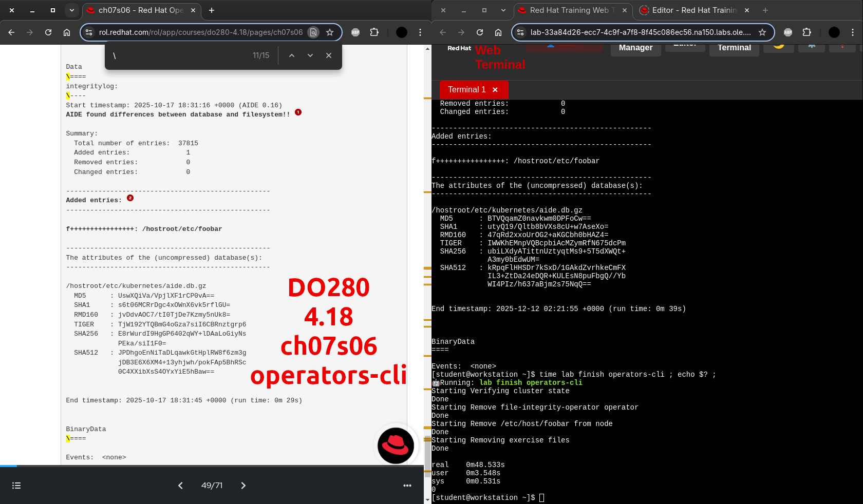Open profile avatar in right browser window

(834, 32)
